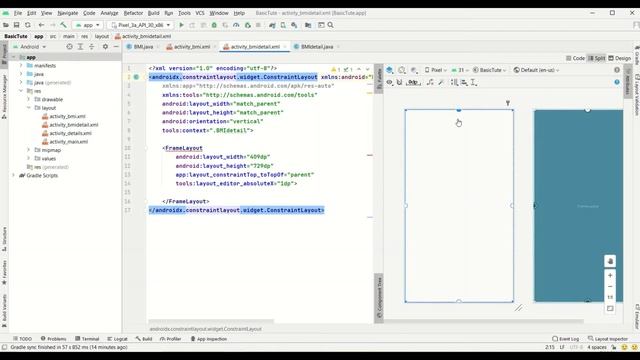
Task: Click the Zoom In plus button
Action: 610,275
